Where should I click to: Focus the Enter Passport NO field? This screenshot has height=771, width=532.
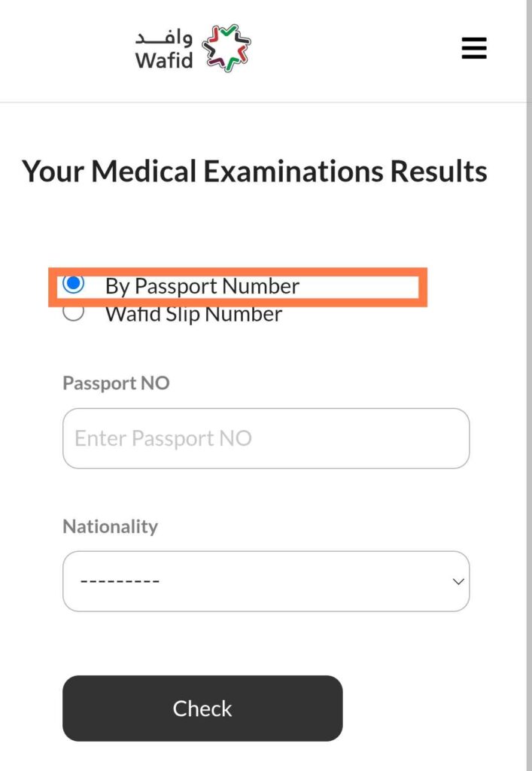tap(266, 438)
